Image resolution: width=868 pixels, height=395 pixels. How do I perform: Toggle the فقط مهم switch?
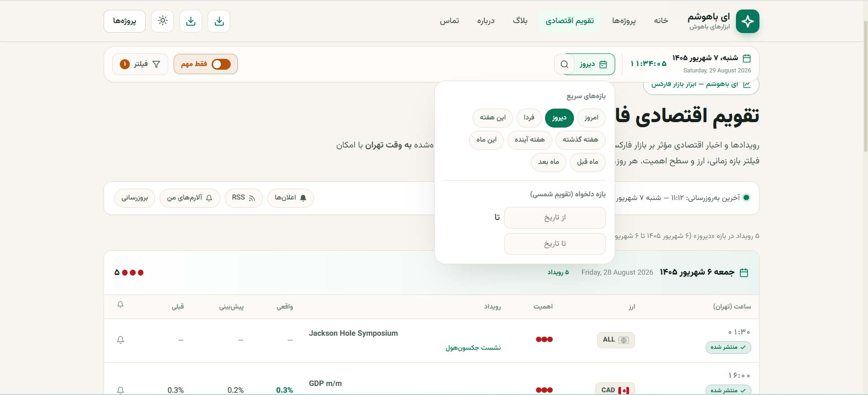(x=221, y=64)
